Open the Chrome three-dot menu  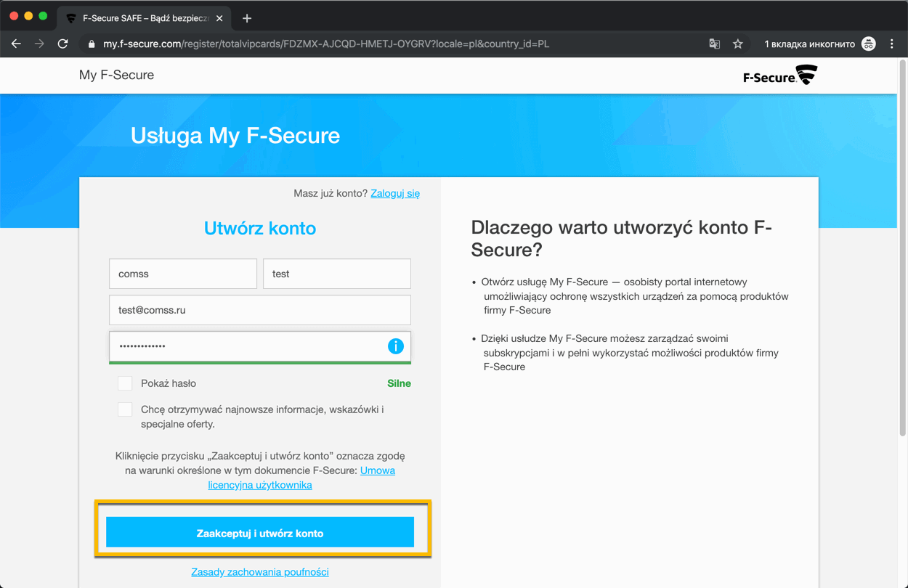(x=892, y=44)
